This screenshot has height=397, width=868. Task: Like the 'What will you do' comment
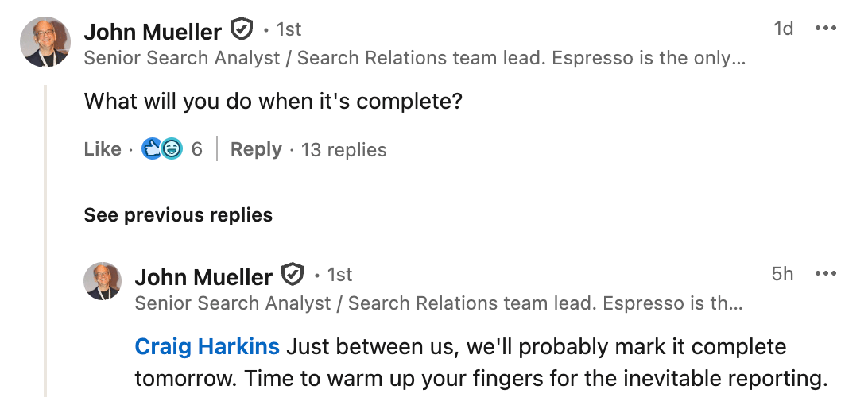[x=103, y=149]
